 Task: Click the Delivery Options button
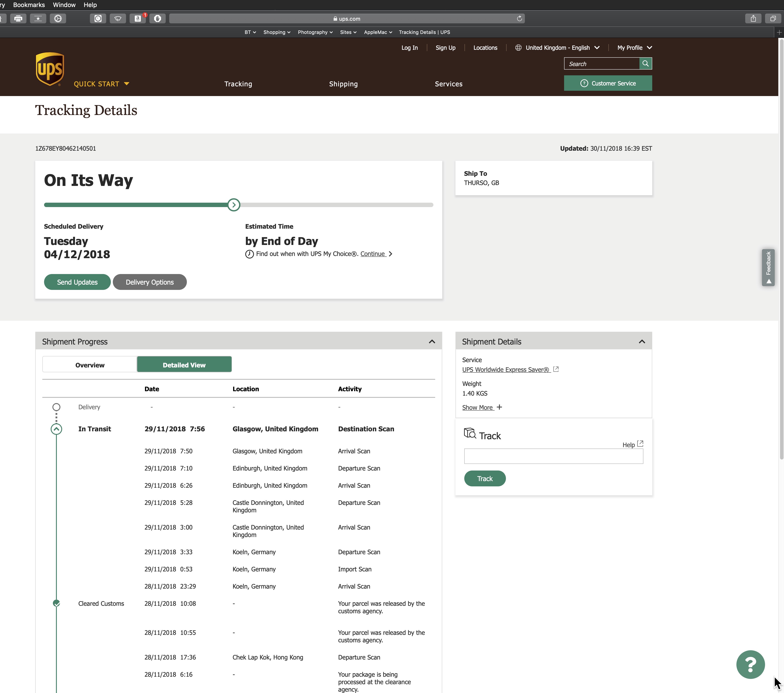click(x=150, y=282)
